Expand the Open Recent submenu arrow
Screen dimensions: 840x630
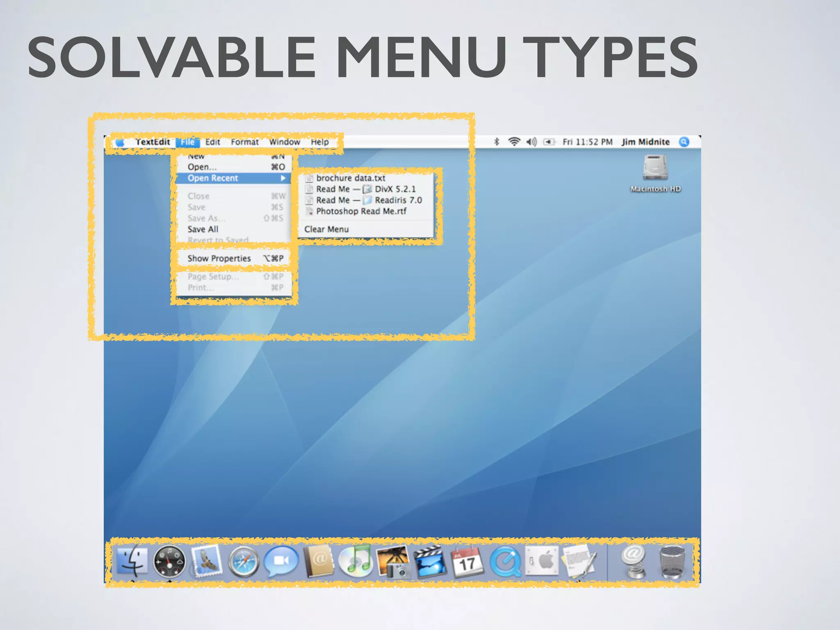point(283,178)
